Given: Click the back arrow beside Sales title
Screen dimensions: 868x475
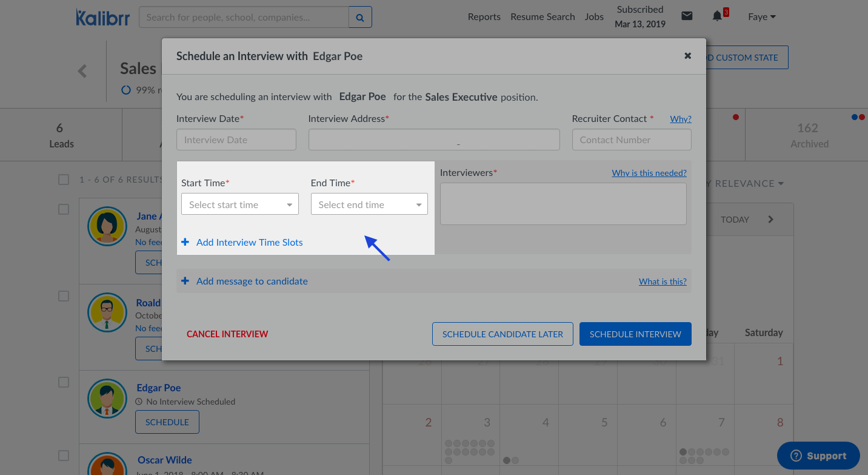Looking at the screenshot, I should pyautogui.click(x=82, y=71).
